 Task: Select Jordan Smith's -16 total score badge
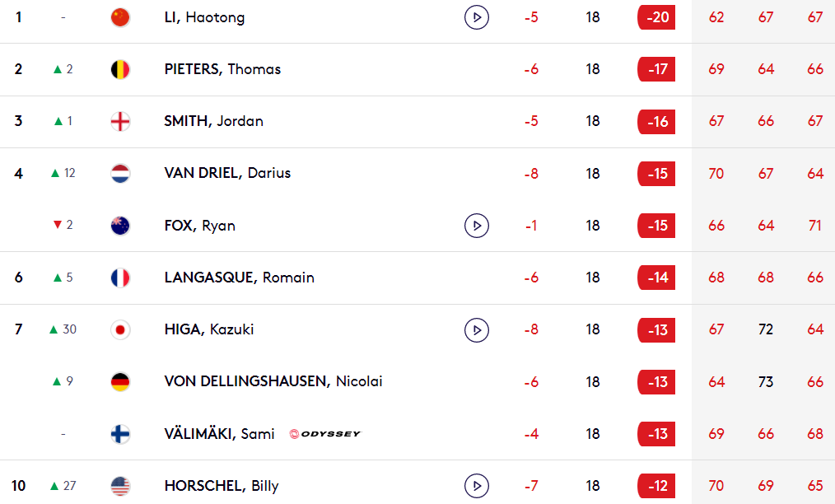(x=656, y=122)
